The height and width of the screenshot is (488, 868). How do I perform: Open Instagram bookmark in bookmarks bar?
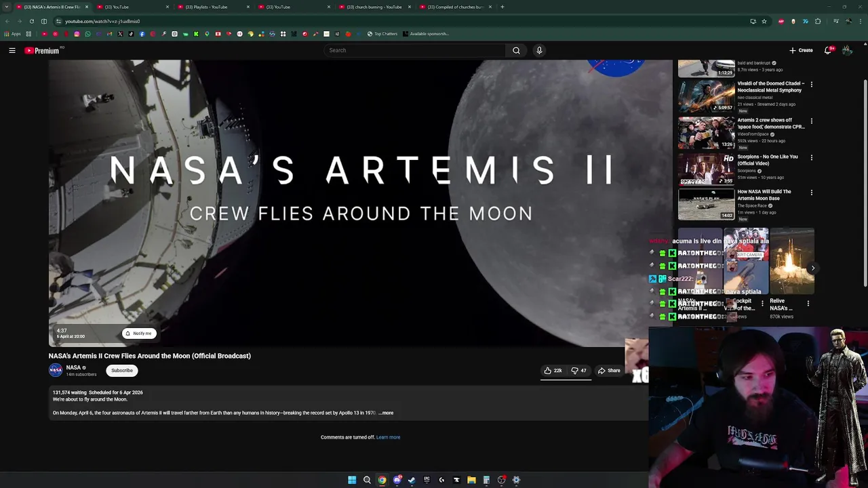[x=77, y=34]
